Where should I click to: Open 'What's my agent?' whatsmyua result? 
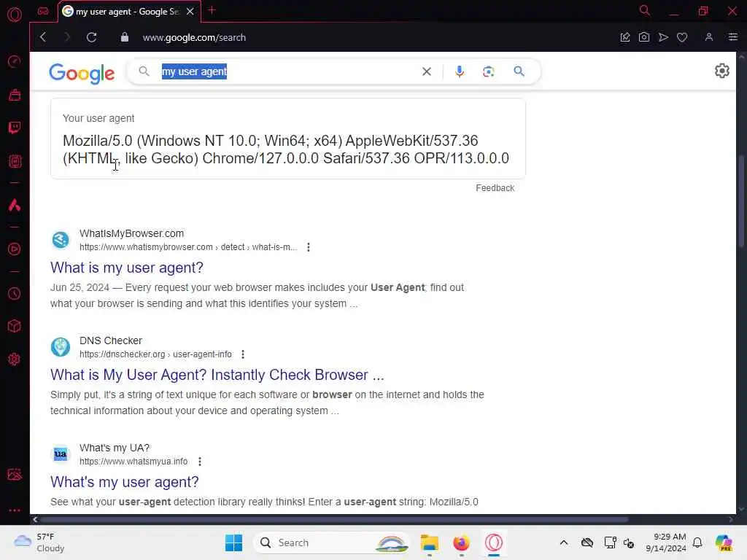[124, 482]
